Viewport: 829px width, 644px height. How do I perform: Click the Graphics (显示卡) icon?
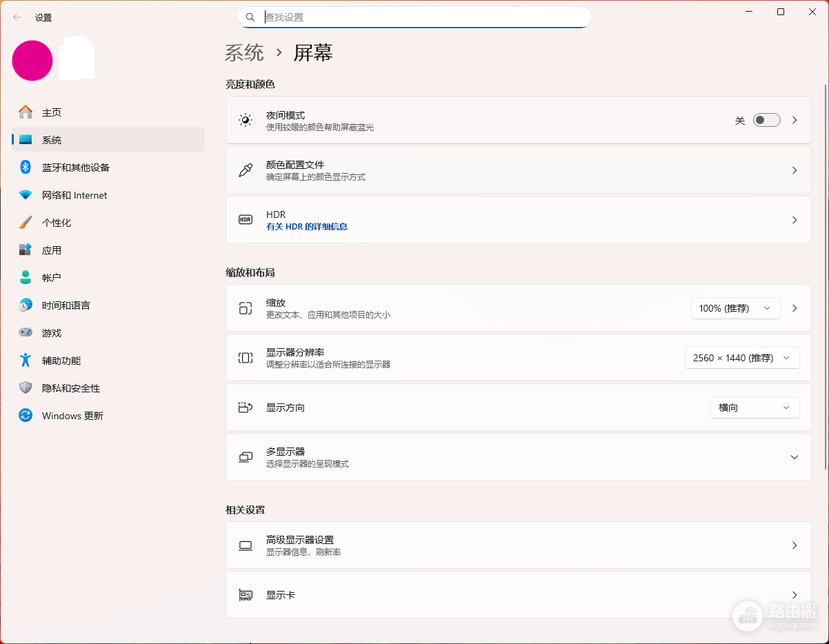coord(246,595)
